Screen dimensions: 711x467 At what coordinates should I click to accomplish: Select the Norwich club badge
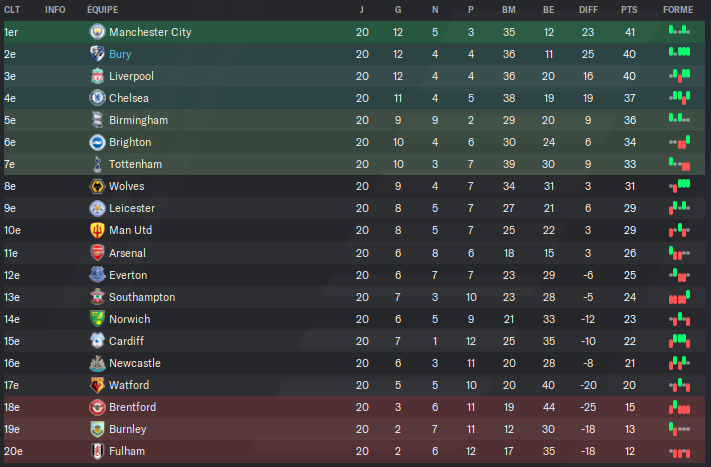pyautogui.click(x=97, y=319)
